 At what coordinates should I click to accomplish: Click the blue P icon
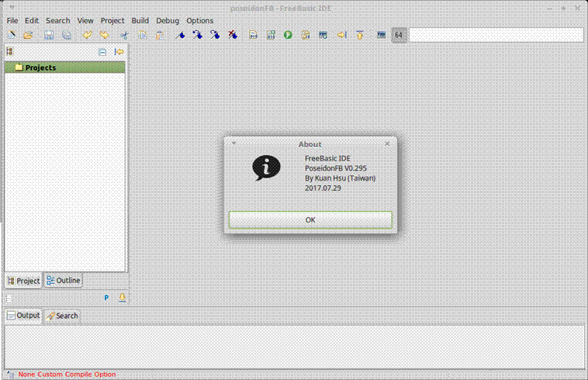pyautogui.click(x=106, y=298)
